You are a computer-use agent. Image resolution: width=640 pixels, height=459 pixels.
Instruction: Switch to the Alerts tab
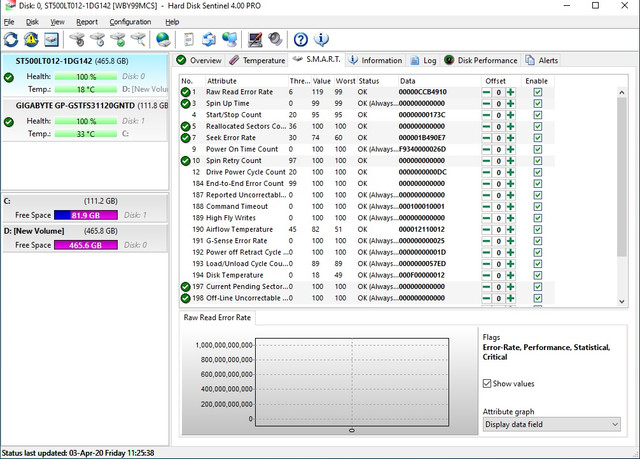click(x=542, y=60)
